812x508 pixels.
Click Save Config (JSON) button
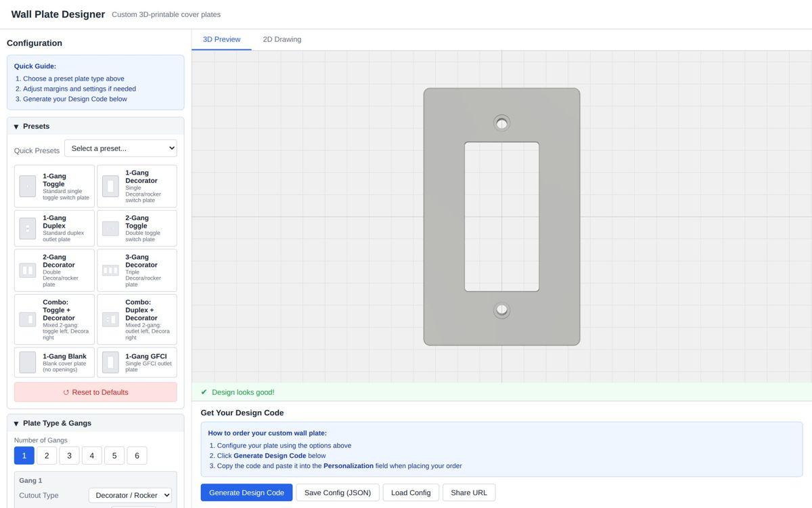tap(338, 492)
